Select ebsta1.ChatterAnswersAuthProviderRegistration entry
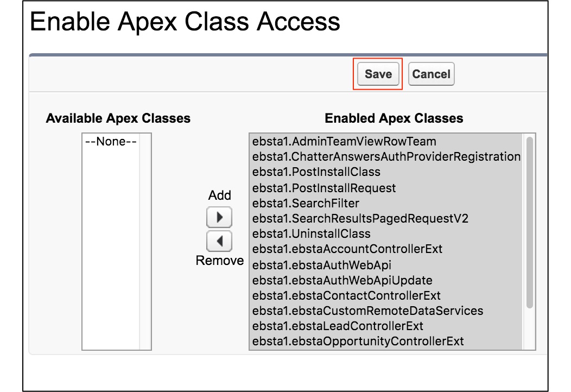Image resolution: width=571 pixels, height=392 pixels. [386, 157]
